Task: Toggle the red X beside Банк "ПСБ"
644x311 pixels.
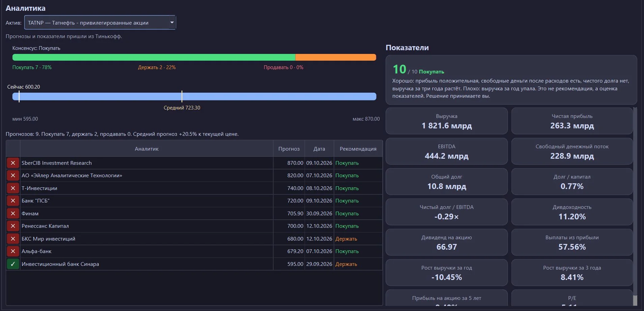Action: pyautogui.click(x=13, y=201)
